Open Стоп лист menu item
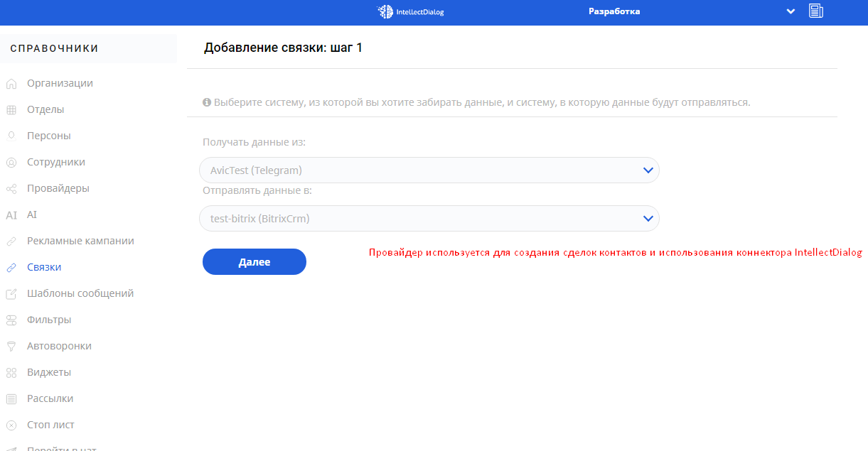Image resolution: width=868 pixels, height=451 pixels. click(x=50, y=425)
